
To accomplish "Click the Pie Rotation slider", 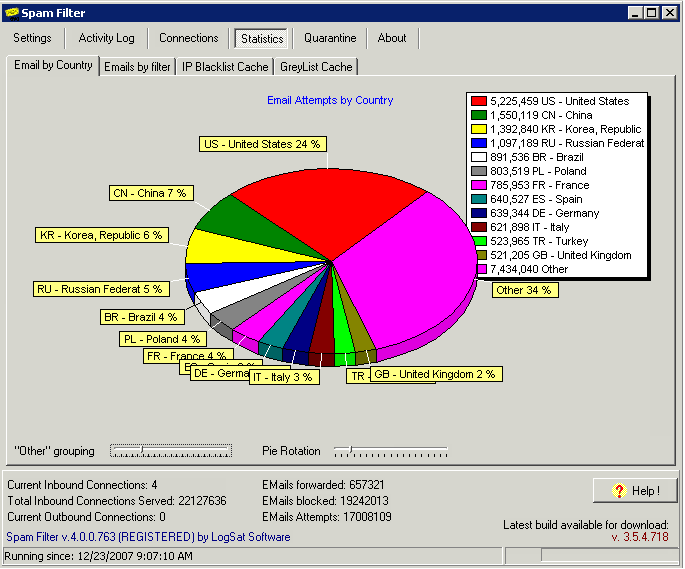I will coord(390,451).
